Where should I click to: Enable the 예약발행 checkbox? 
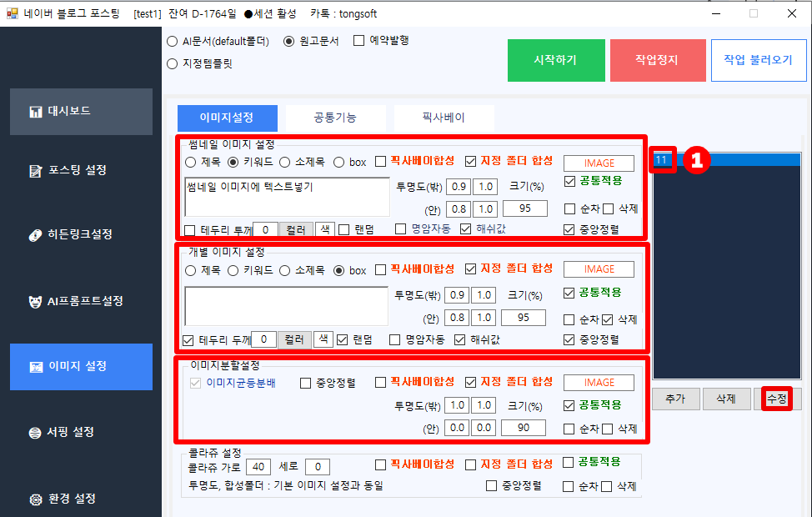(359, 40)
